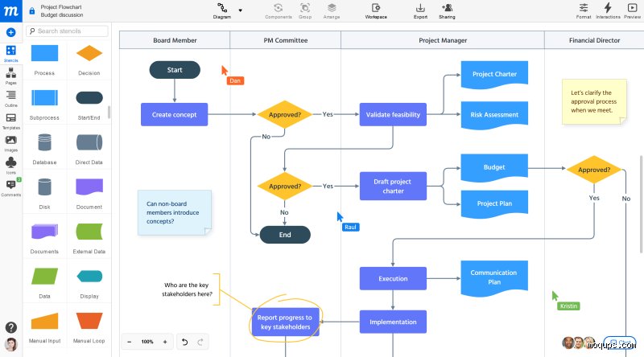Open the Pages sidebar panel

point(11,76)
